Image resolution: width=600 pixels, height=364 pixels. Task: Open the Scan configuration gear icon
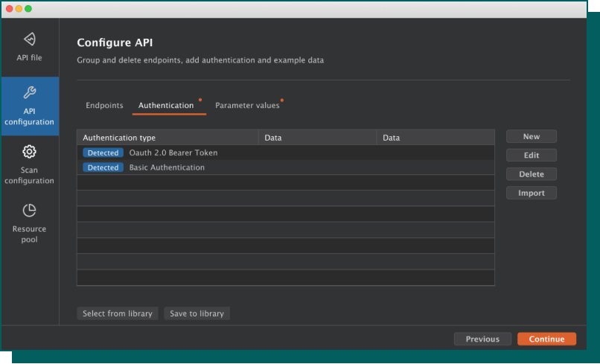pyautogui.click(x=30, y=152)
